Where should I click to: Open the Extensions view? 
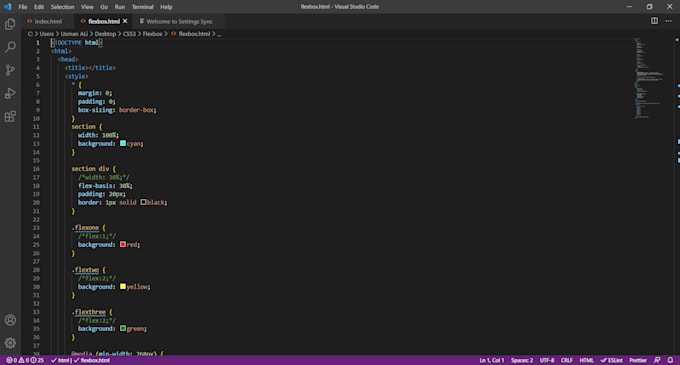tap(10, 116)
